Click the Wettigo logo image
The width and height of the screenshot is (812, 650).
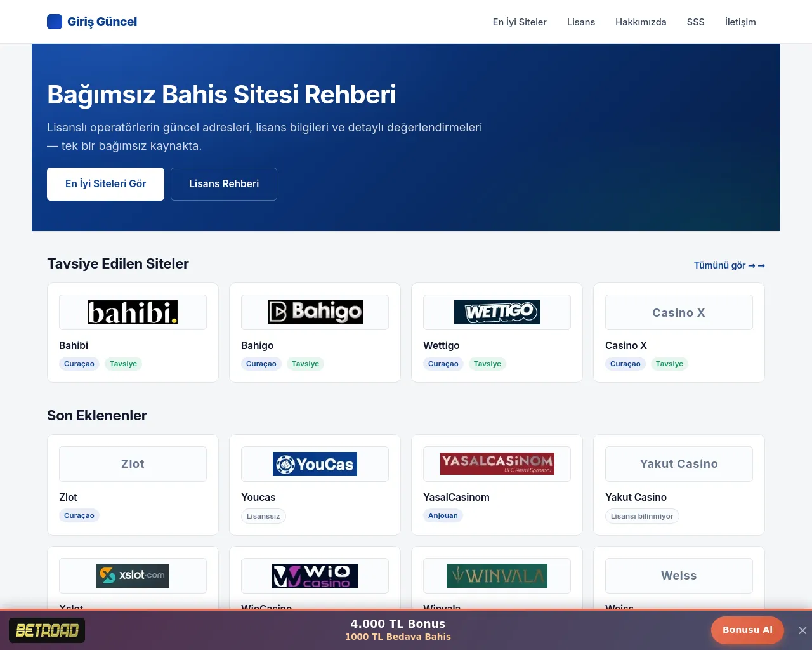(497, 312)
